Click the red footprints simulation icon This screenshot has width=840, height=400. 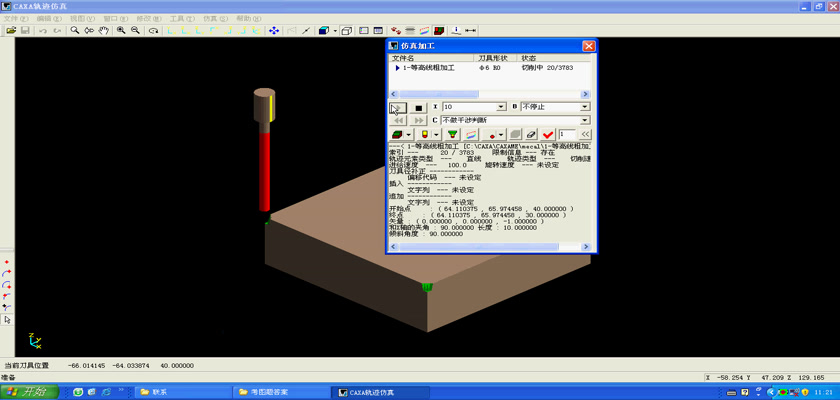point(396,31)
